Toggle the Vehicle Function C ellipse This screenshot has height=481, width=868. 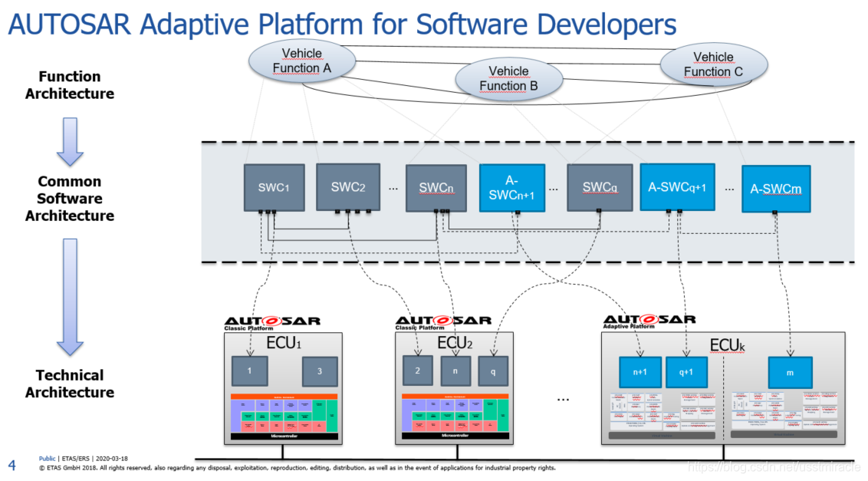click(713, 64)
